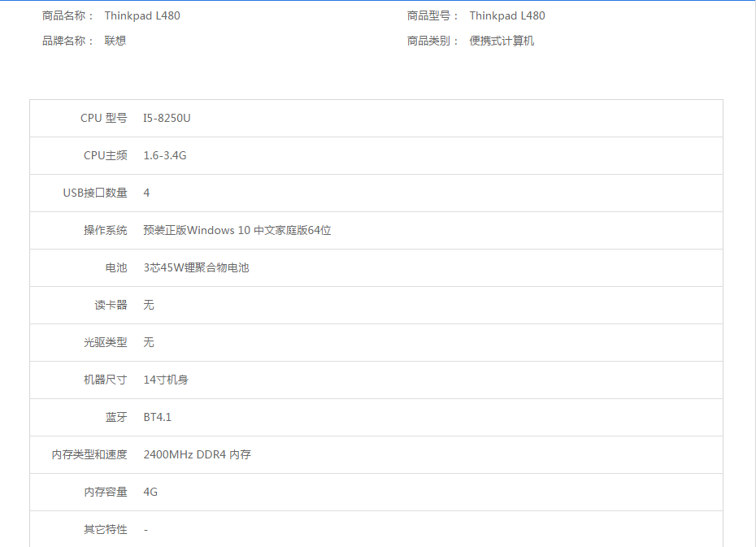Click the 品牌名称 label
Viewport: 756px width, 547px height.
tap(68, 41)
